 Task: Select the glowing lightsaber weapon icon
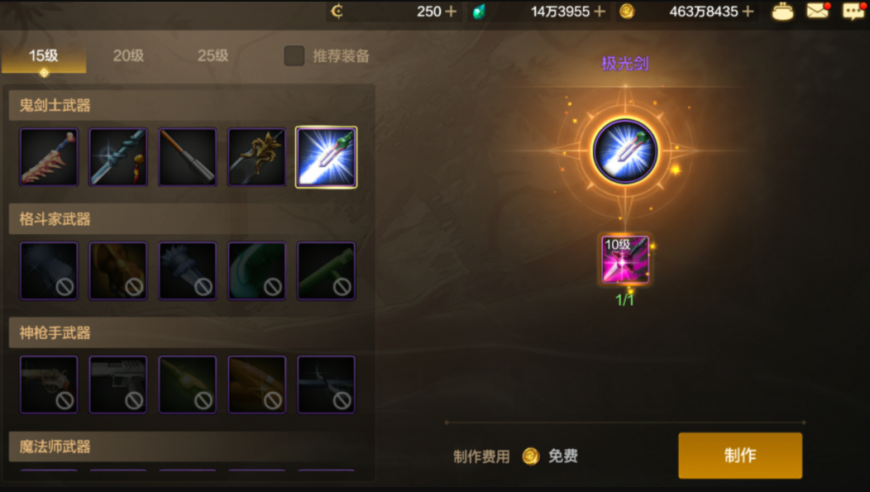coord(326,157)
